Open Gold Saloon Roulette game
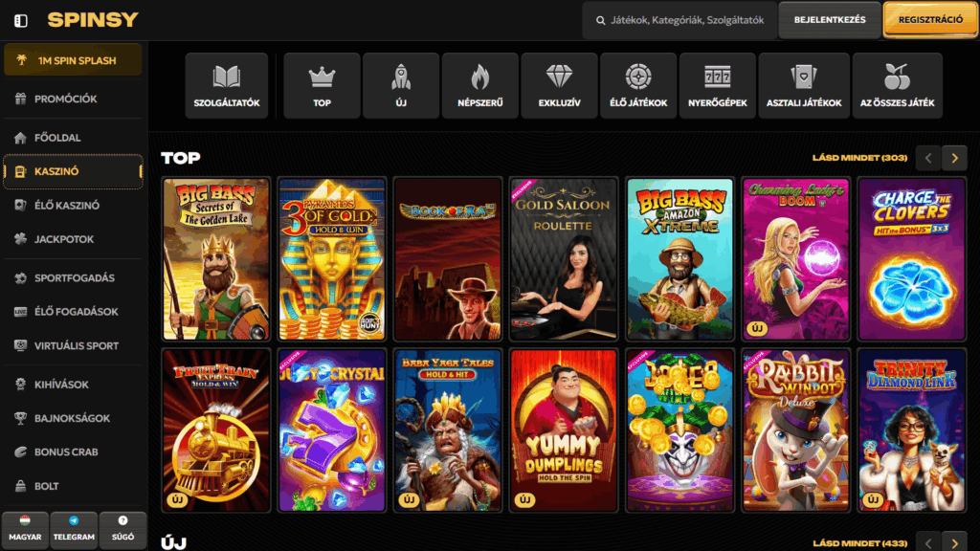 point(564,259)
